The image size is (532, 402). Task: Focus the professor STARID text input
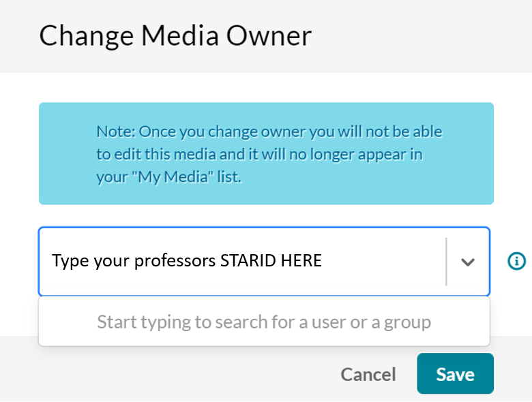pyautogui.click(x=187, y=261)
